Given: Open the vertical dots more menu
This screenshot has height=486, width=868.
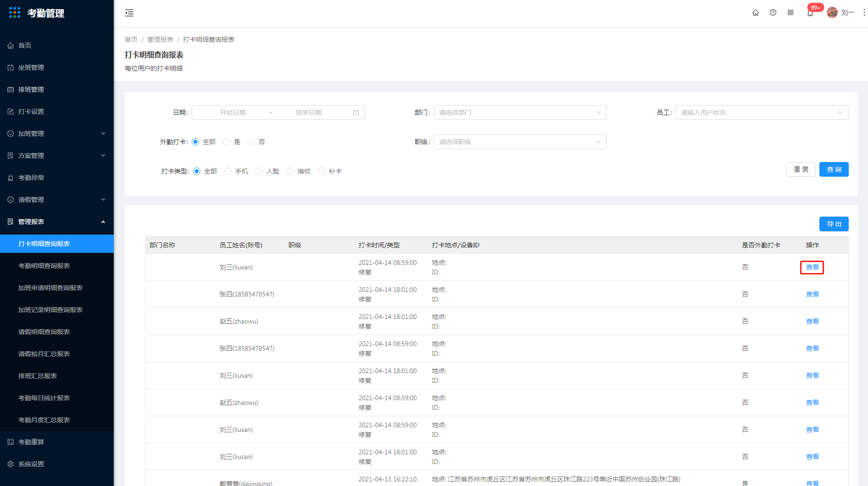Looking at the screenshot, I should [x=864, y=13].
